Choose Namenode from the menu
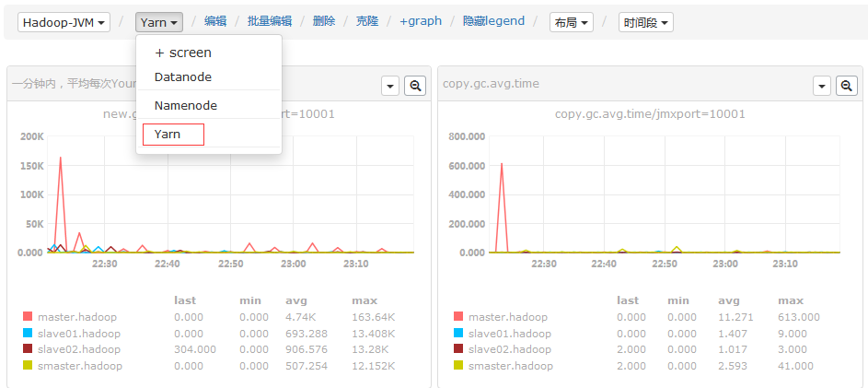Image resolution: width=868 pixels, height=388 pixels. click(x=186, y=106)
